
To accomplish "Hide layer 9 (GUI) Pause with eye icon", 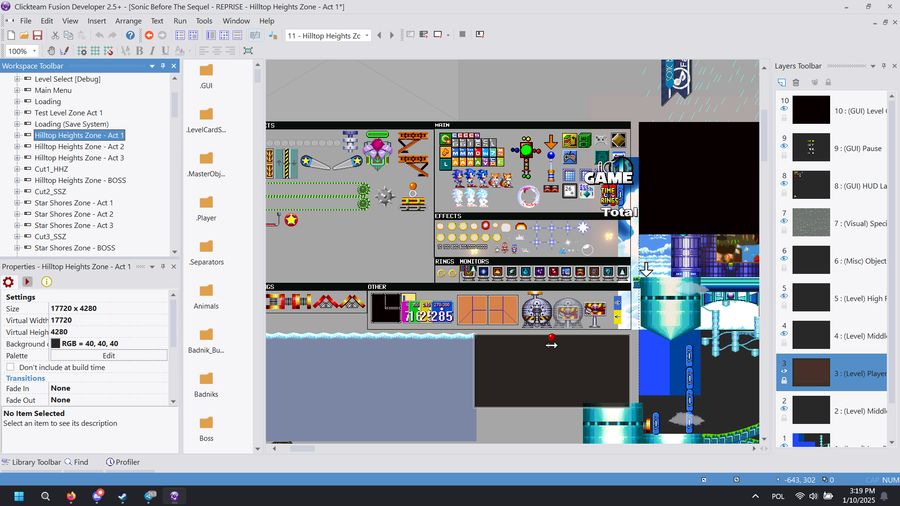I will pyautogui.click(x=784, y=146).
